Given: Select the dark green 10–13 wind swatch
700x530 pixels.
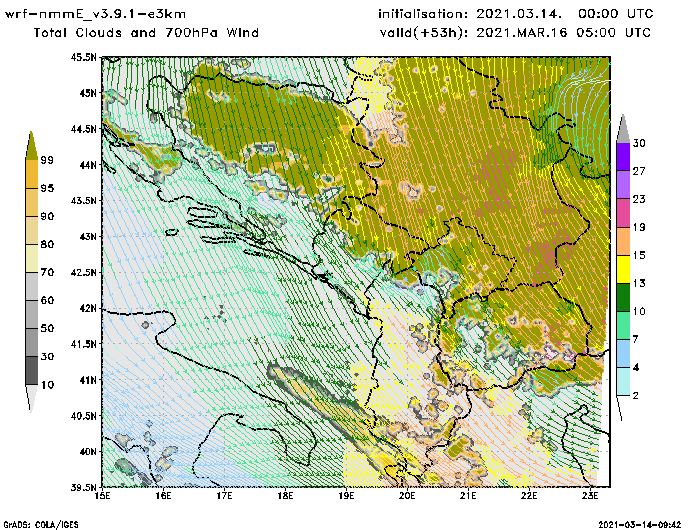Looking at the screenshot, I should (x=623, y=297).
